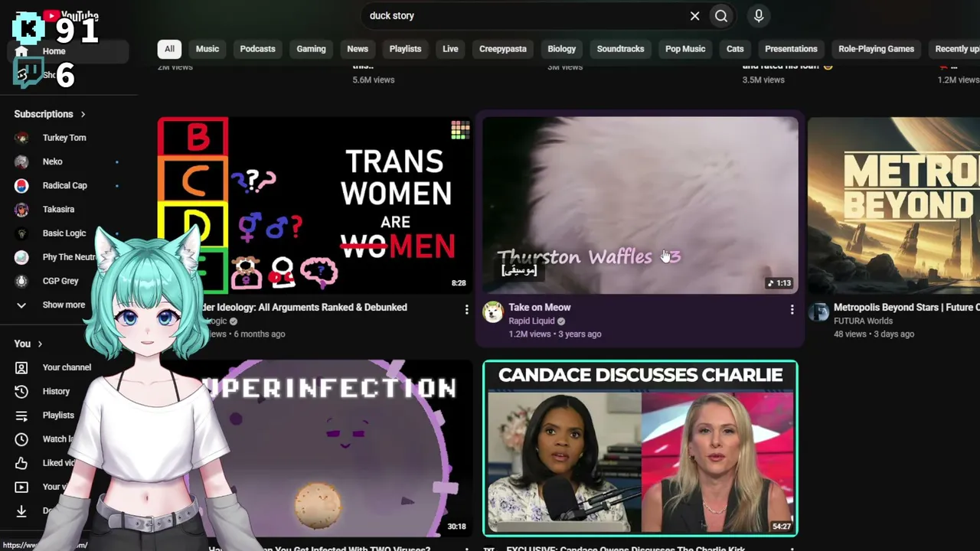Open the You section chevron

click(40, 344)
